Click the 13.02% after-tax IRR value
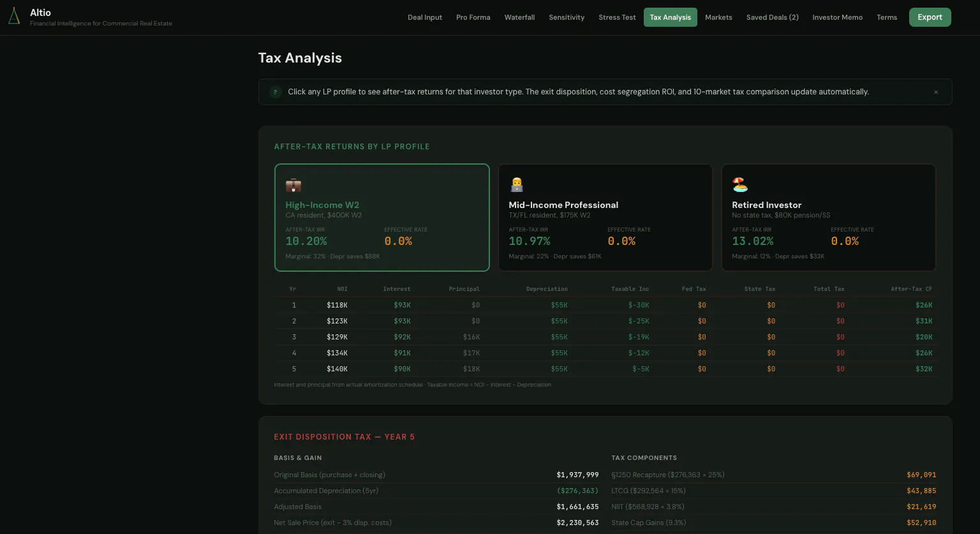This screenshot has width=980, height=534. (x=753, y=241)
